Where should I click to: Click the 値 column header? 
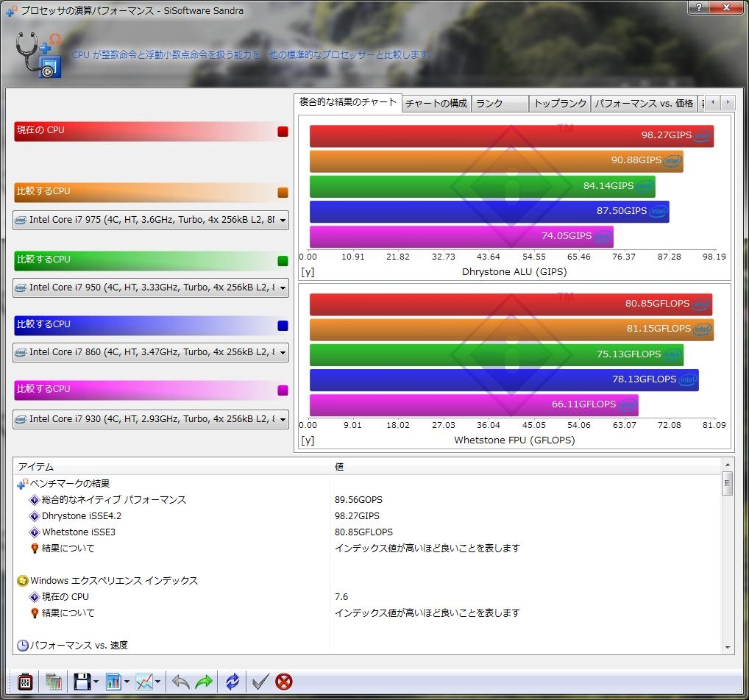tap(525, 467)
